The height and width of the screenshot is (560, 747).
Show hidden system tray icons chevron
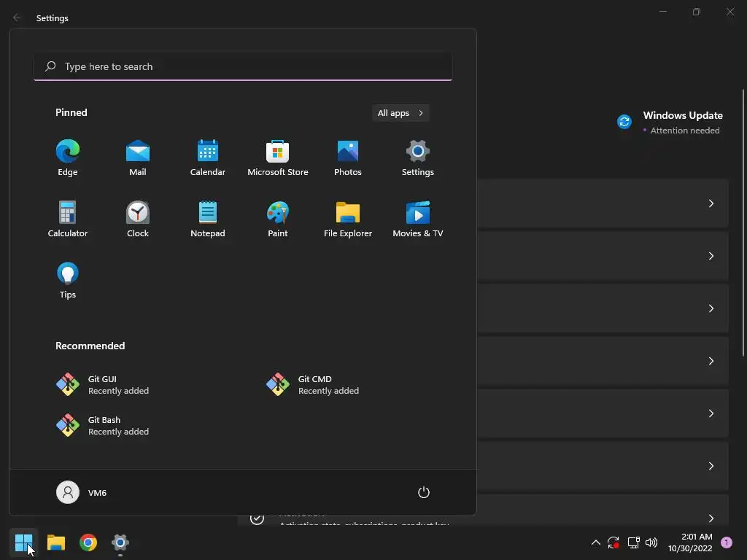point(595,542)
